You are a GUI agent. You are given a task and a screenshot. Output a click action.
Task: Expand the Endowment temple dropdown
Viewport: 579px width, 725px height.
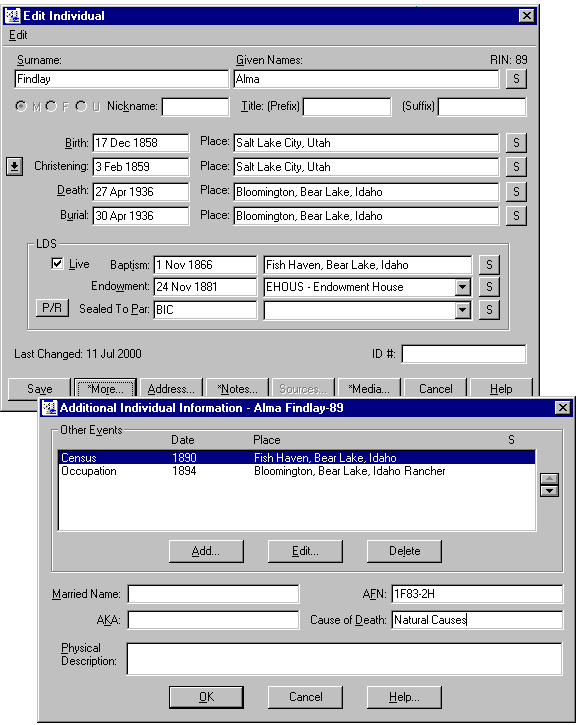pos(462,287)
